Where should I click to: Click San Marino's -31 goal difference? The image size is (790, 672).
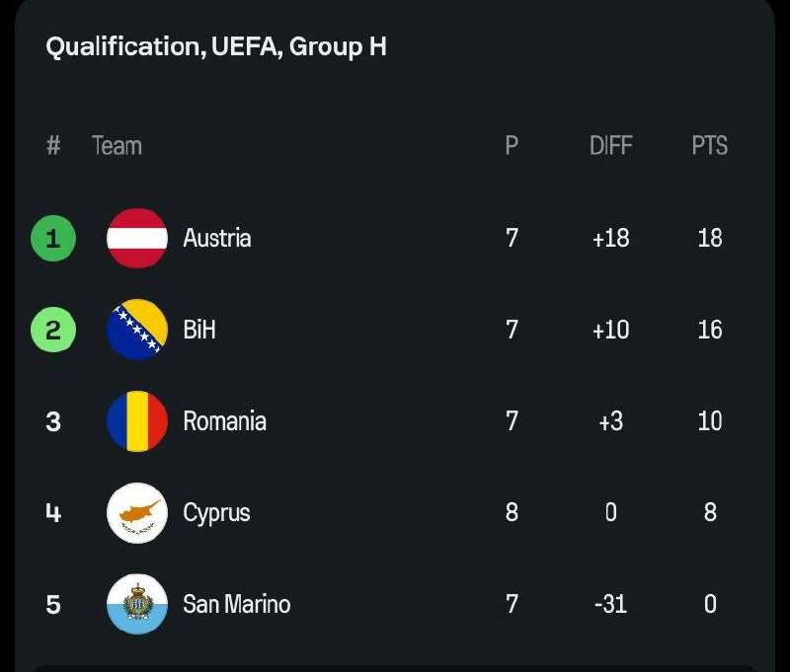coord(610,604)
